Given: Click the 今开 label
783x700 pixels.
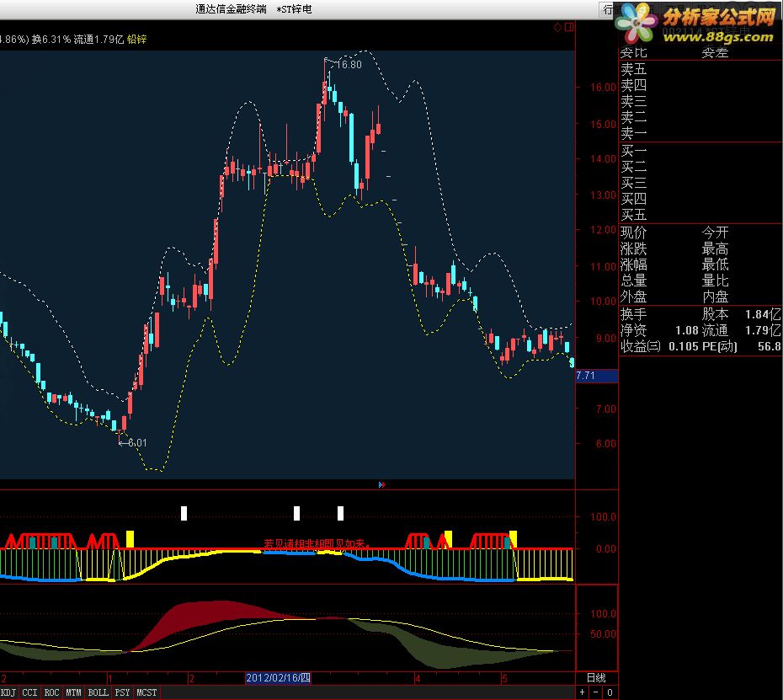Looking at the screenshot, I should pos(716,232).
